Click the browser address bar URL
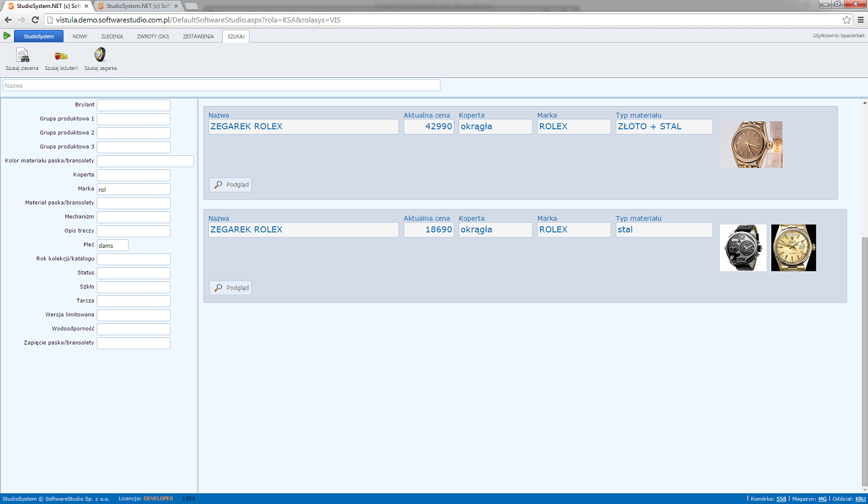The image size is (868, 504). (x=198, y=20)
